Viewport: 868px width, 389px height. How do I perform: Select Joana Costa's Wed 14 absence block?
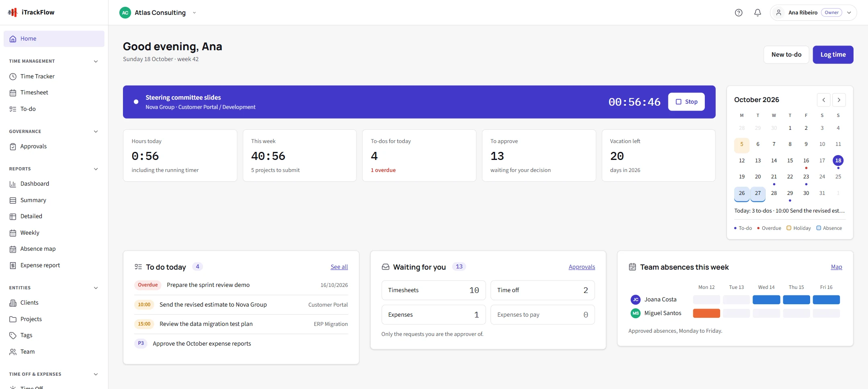766,299
